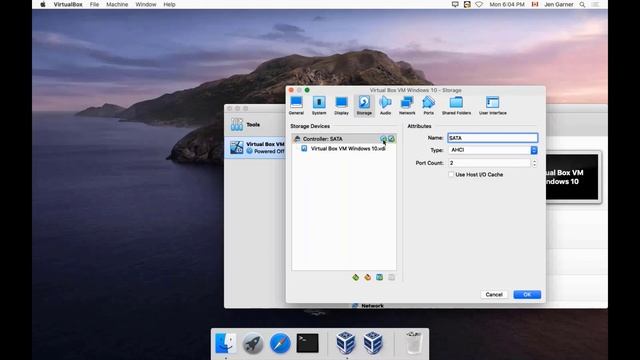The image size is (640, 360).
Task: Select the Virtual Box VM entry in Manager list
Action: coord(256,148)
